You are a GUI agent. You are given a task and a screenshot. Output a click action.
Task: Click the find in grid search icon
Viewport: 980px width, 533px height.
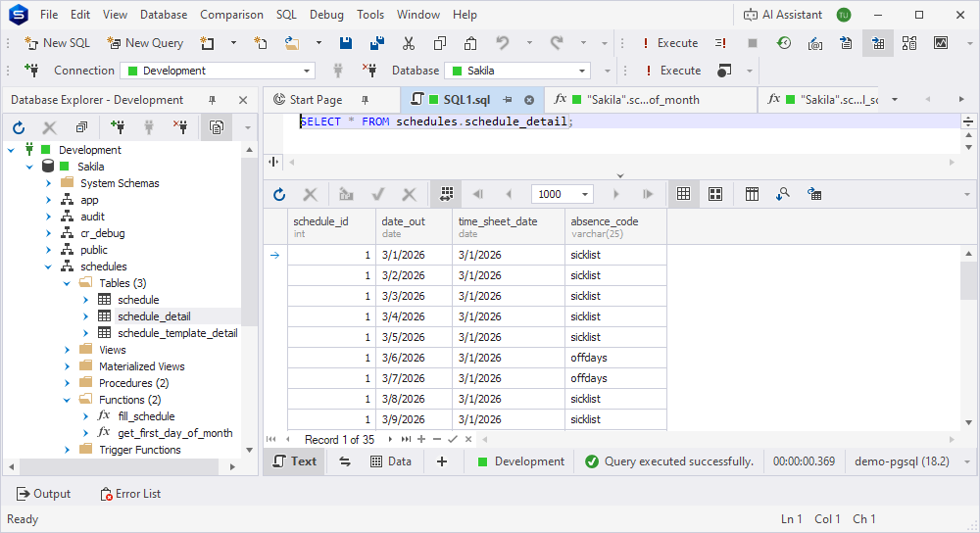tap(783, 194)
